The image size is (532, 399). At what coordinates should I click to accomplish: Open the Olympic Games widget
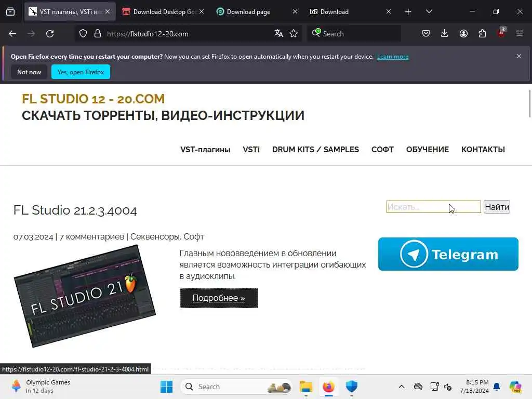(40, 387)
